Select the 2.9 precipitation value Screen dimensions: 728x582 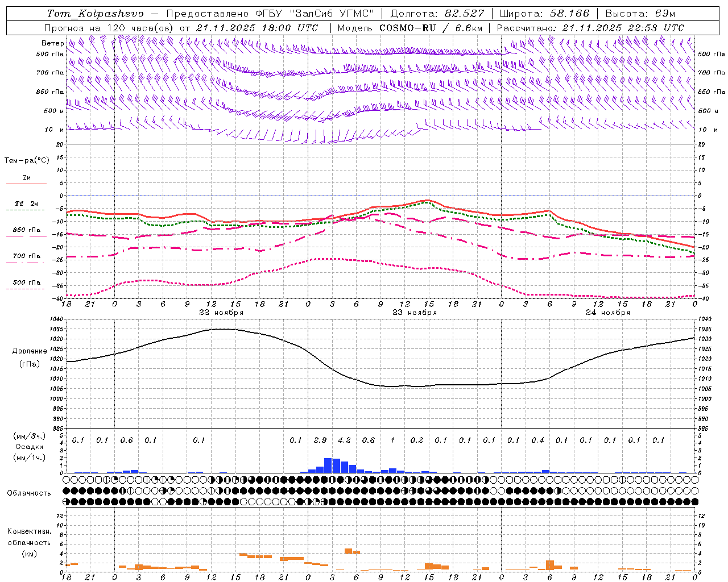[x=320, y=440]
